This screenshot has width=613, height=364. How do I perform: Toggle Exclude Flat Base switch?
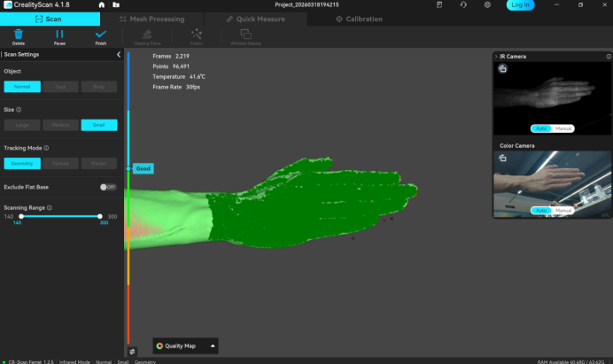click(108, 187)
